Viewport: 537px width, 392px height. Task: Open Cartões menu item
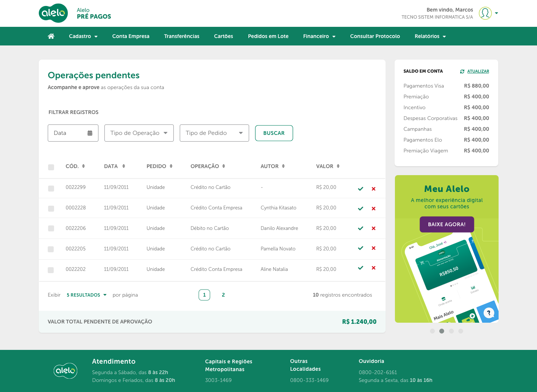(223, 36)
